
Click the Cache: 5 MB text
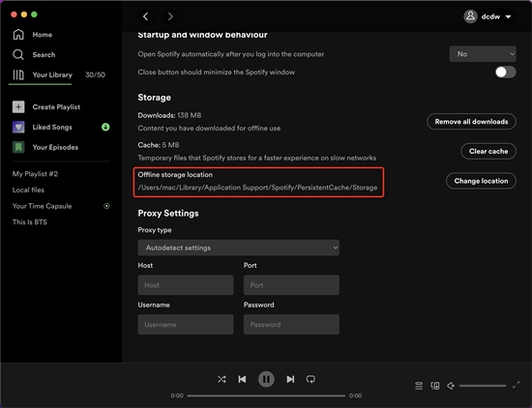(158, 145)
